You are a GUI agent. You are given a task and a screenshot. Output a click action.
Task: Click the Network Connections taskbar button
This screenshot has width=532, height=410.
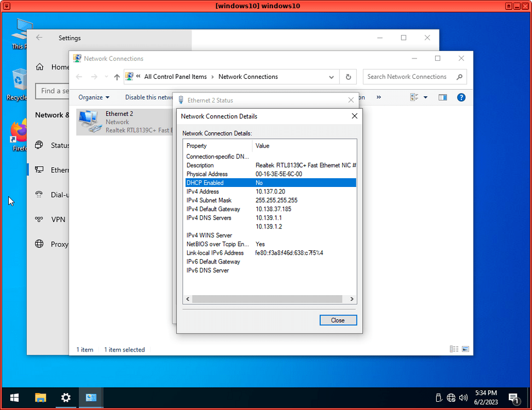coord(91,398)
